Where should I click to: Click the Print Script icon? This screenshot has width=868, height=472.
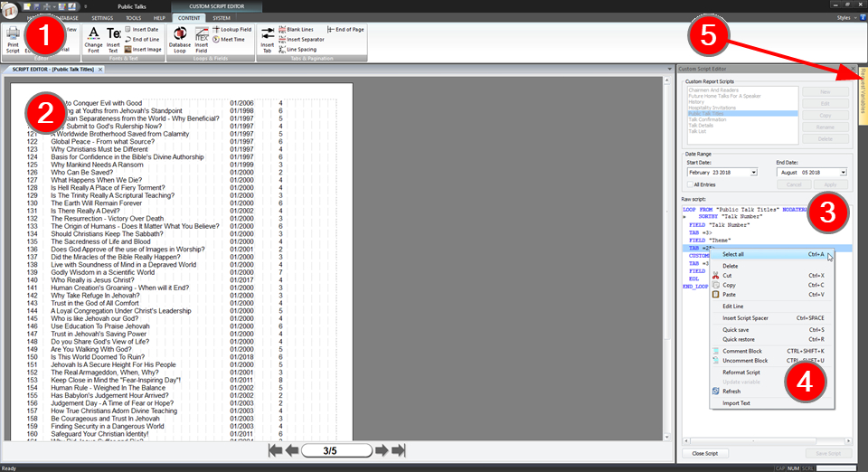pos(13,39)
